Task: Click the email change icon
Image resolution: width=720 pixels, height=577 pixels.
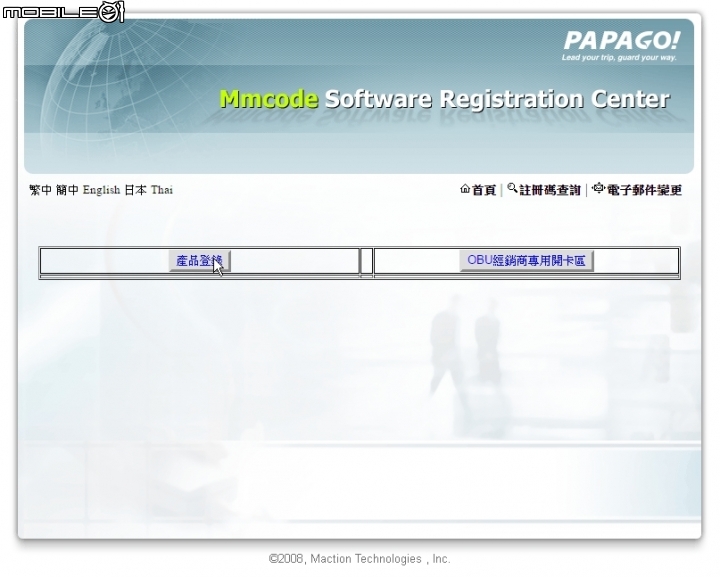Action: (x=598, y=188)
